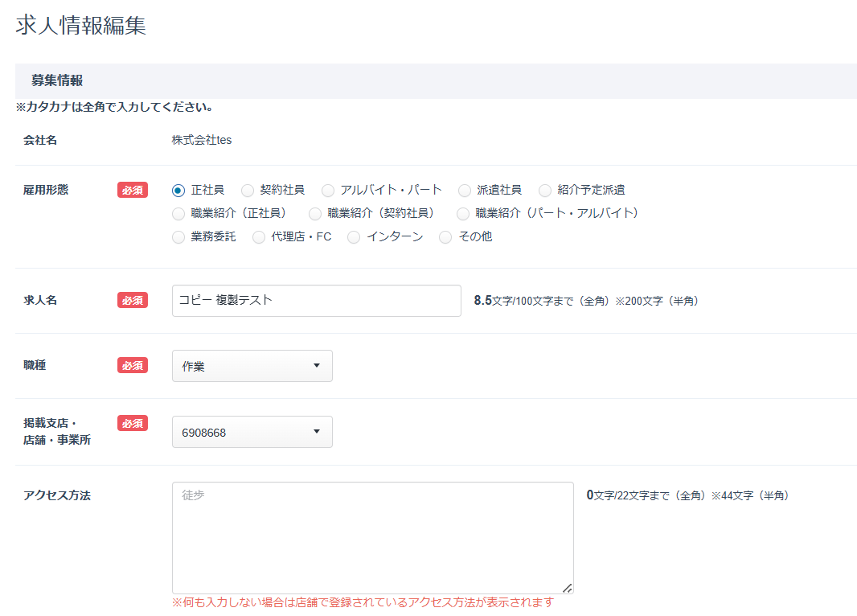This screenshot has height=616, width=857.
Task: Choose the インターン option
Action: point(354,236)
